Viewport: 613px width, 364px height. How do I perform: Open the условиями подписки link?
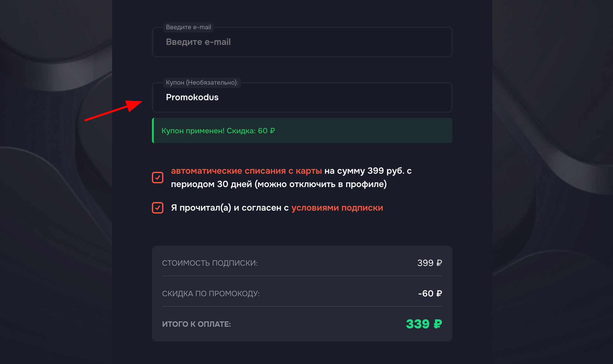tap(337, 207)
